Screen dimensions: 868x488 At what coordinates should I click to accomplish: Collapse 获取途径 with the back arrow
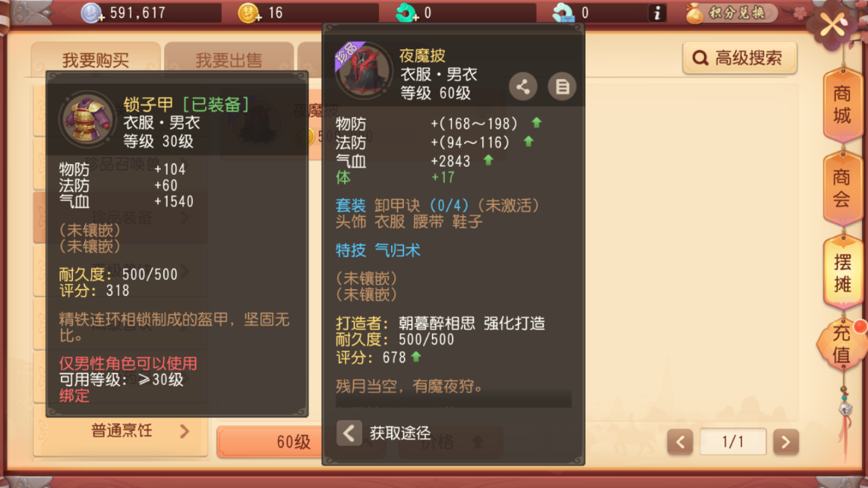349,433
